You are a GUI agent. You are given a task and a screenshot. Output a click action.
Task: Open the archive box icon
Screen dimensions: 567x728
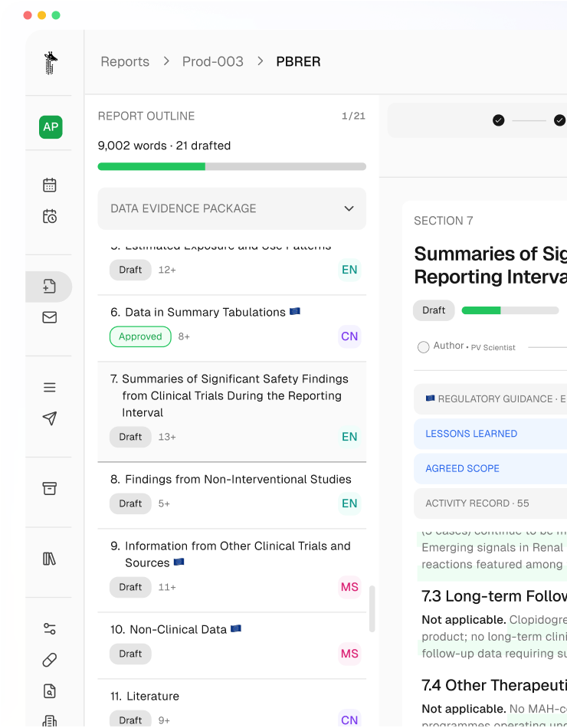[50, 488]
